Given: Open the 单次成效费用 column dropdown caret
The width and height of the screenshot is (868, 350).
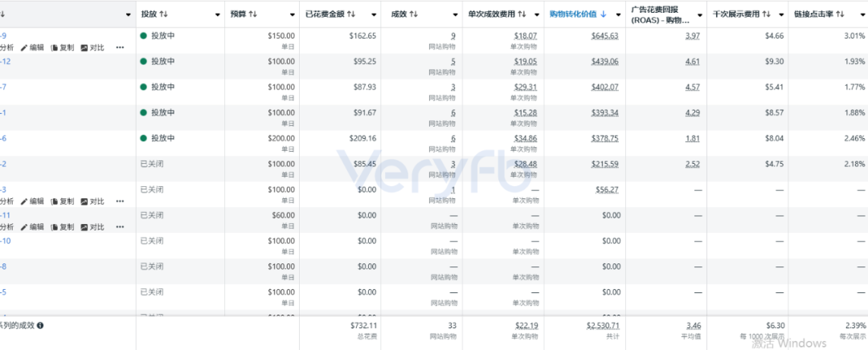Looking at the screenshot, I should (x=536, y=14).
